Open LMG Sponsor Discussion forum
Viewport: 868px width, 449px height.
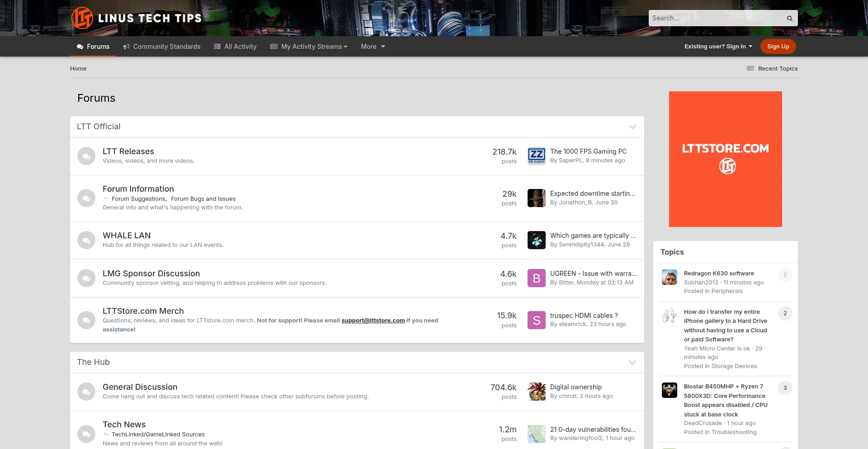(151, 274)
